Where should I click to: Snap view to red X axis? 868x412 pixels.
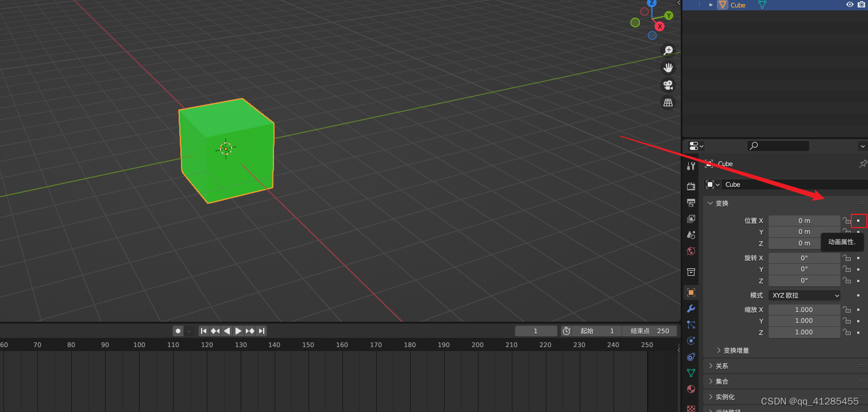(659, 26)
